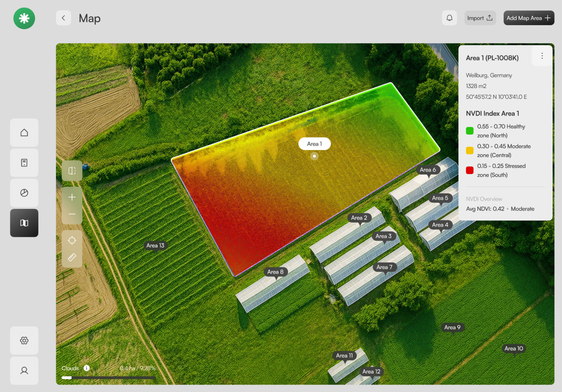
Task: Click the 0.15 - 0.25 Stressed zone text
Action: [x=501, y=170]
